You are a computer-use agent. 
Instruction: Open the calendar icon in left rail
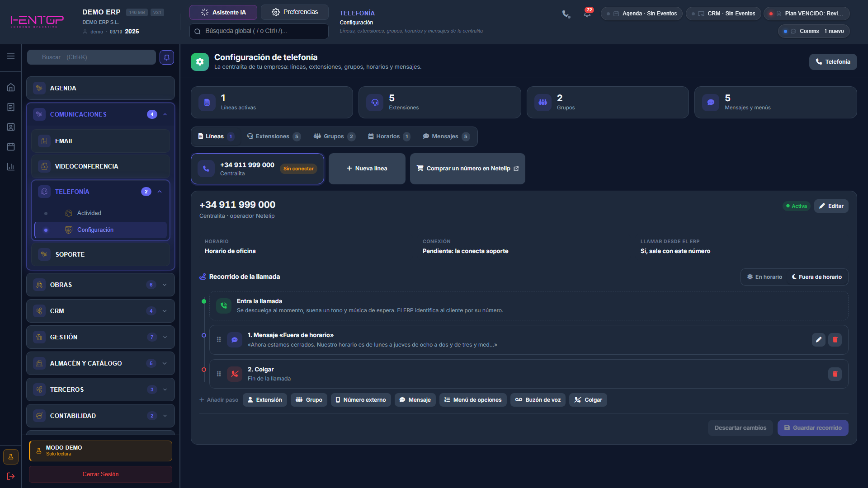pyautogui.click(x=11, y=147)
